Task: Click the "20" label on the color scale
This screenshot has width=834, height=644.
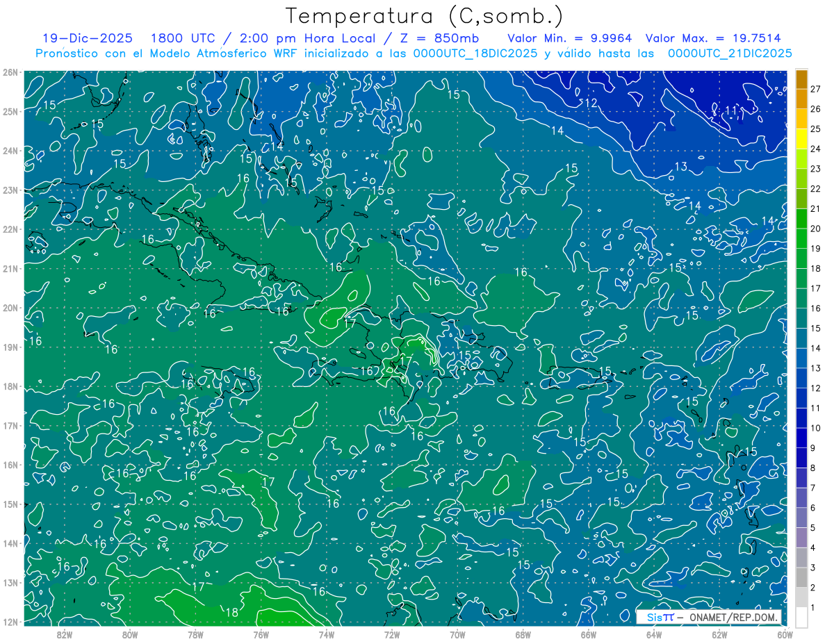Action: pyautogui.click(x=816, y=229)
